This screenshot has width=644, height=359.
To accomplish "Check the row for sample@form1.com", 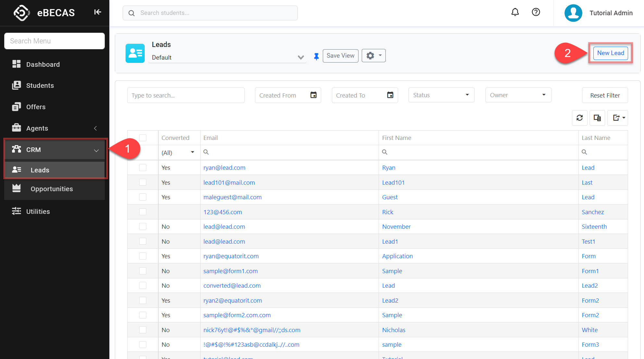I will 143,271.
